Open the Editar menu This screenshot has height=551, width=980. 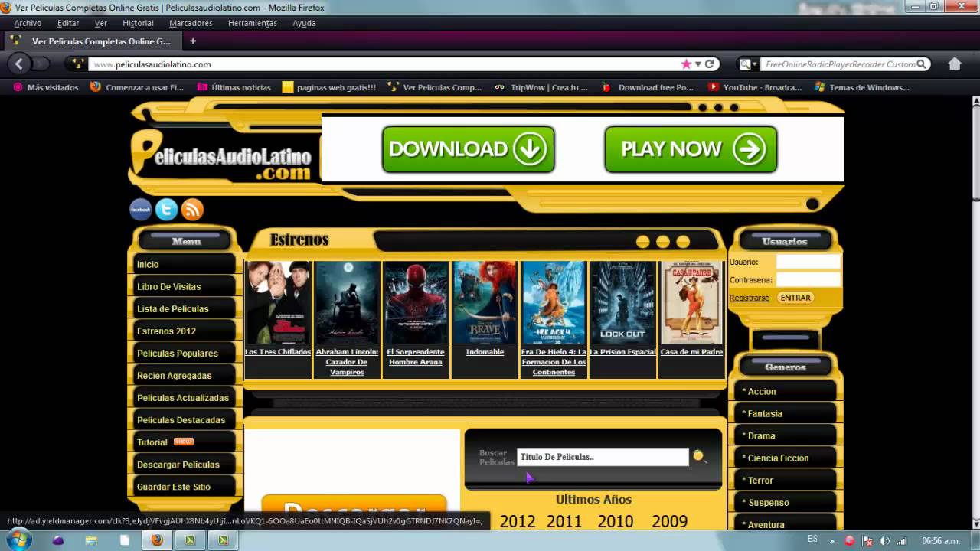(x=68, y=23)
